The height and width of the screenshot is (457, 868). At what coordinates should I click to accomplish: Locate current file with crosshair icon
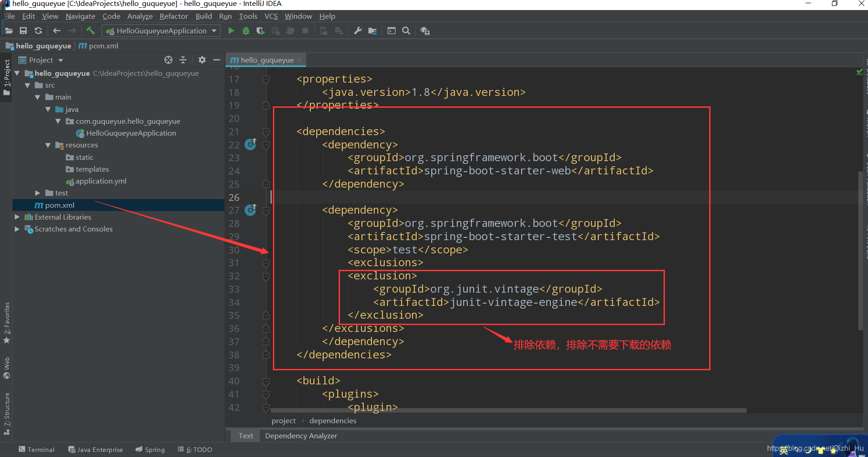click(x=168, y=60)
